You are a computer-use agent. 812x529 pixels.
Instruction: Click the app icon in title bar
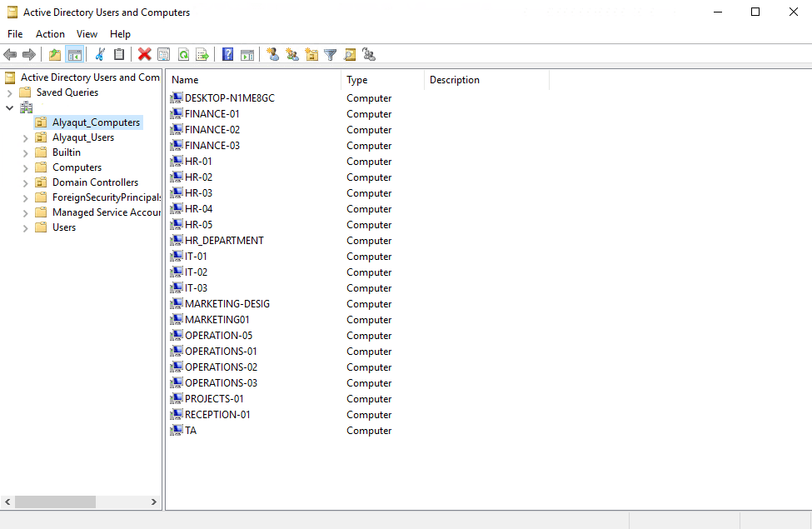coord(12,12)
